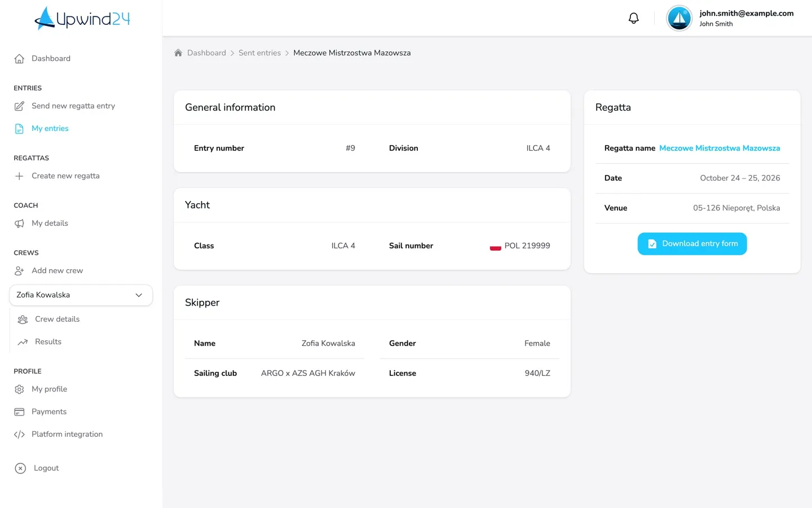
Task: Click the Payments card icon
Action: [19, 412]
